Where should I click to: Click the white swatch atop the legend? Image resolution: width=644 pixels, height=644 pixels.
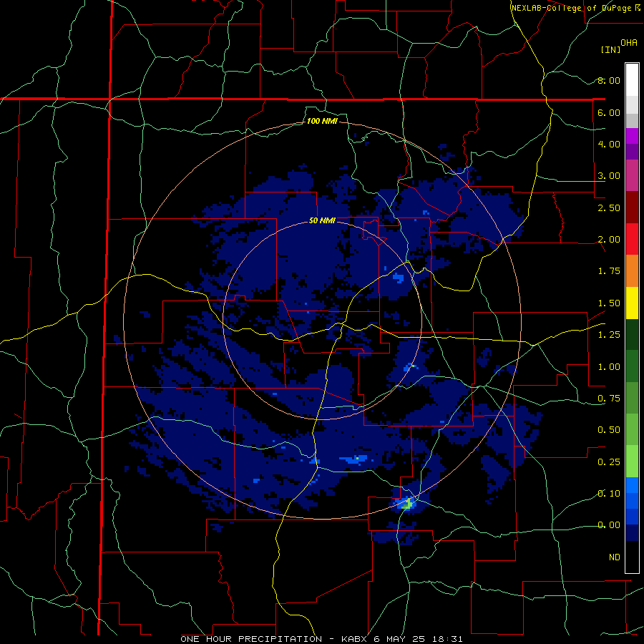coord(632,80)
